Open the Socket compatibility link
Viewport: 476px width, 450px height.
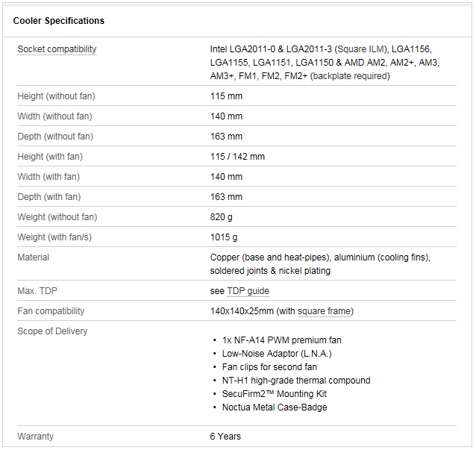pyautogui.click(x=57, y=49)
